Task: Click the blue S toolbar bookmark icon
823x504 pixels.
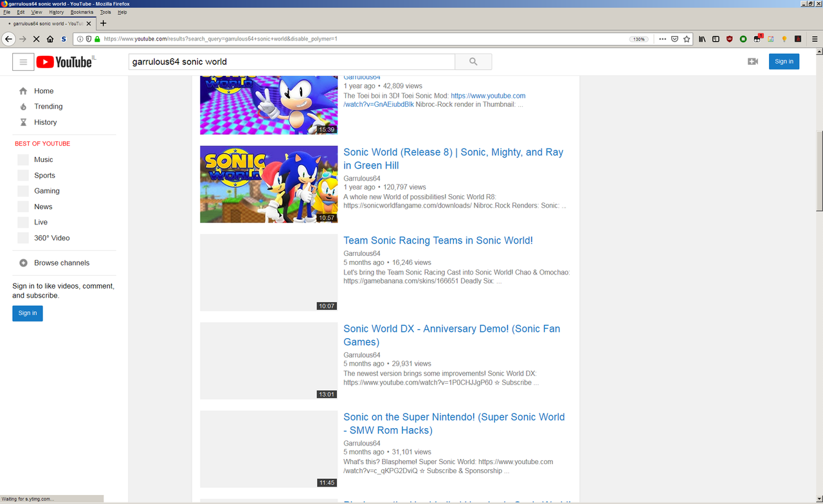Action: click(64, 39)
